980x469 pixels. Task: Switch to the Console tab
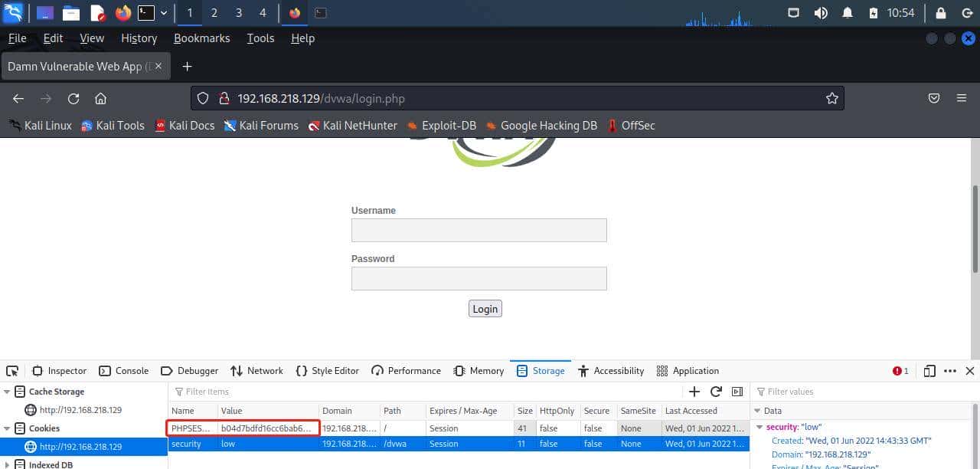(124, 371)
